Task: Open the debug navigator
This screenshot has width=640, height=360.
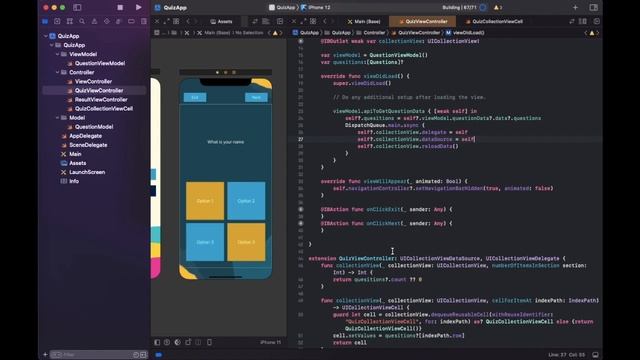Action: (x=119, y=21)
